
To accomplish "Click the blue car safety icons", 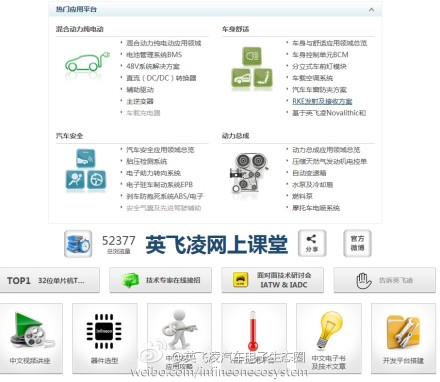I will [x=86, y=170].
